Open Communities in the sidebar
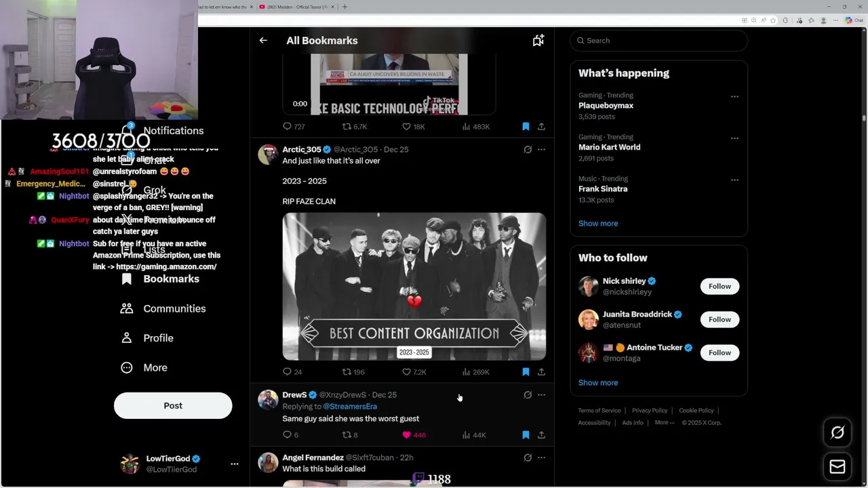Screen dimensions: 868x488 (x=163, y=308)
